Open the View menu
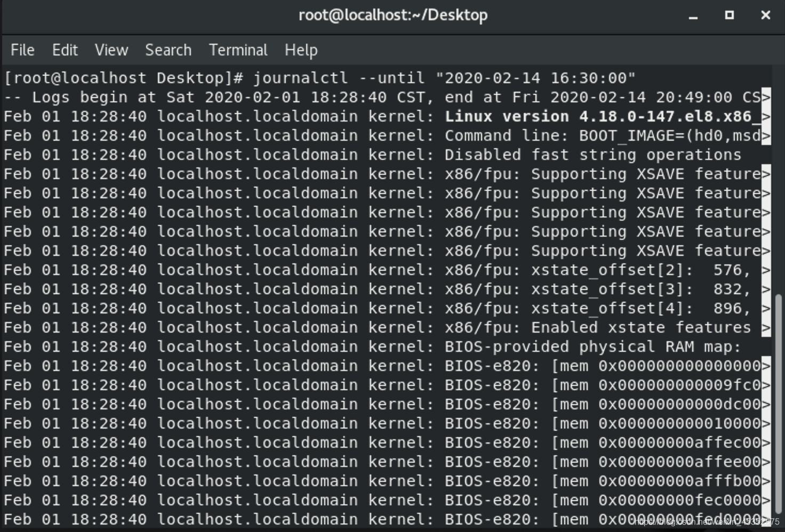This screenshot has height=532, width=785. click(111, 50)
